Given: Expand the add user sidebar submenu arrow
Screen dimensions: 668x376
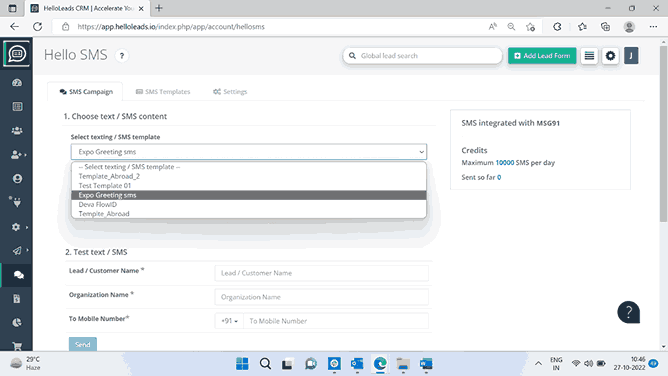Looking at the screenshot, I should (26, 155).
